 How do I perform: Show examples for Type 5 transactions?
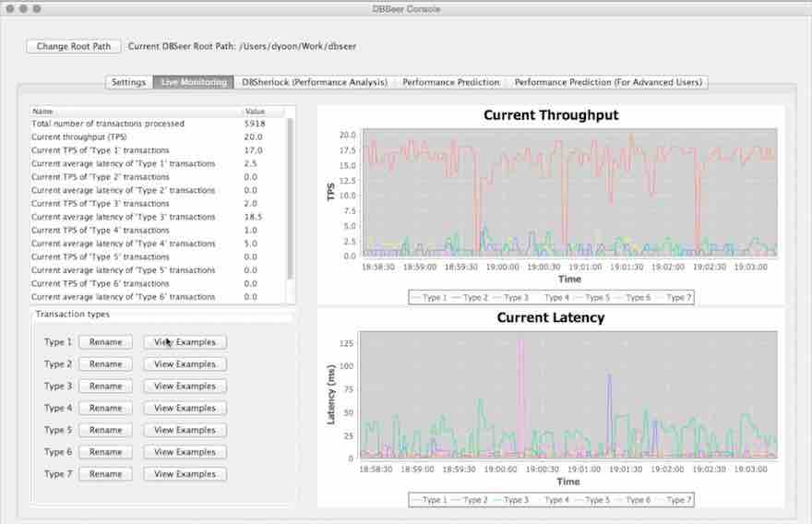(x=185, y=430)
